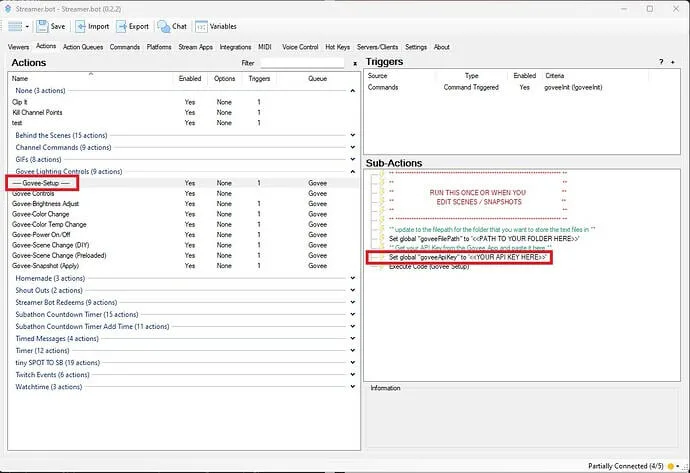Open the Commands tab
This screenshot has width=690, height=473.
[x=125, y=47]
